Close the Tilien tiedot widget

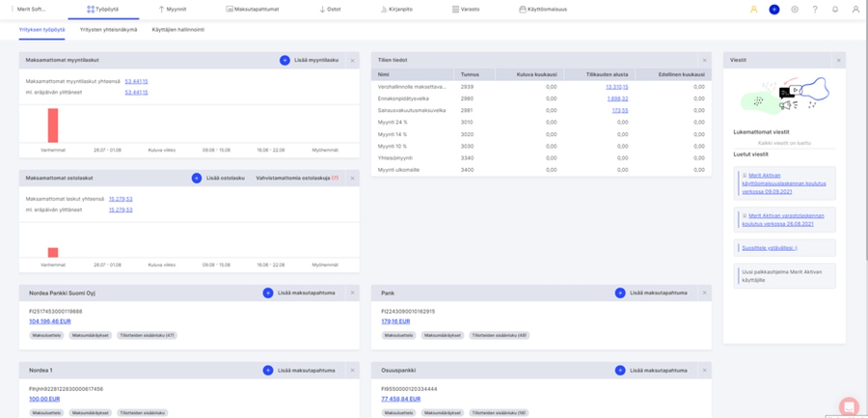click(704, 60)
